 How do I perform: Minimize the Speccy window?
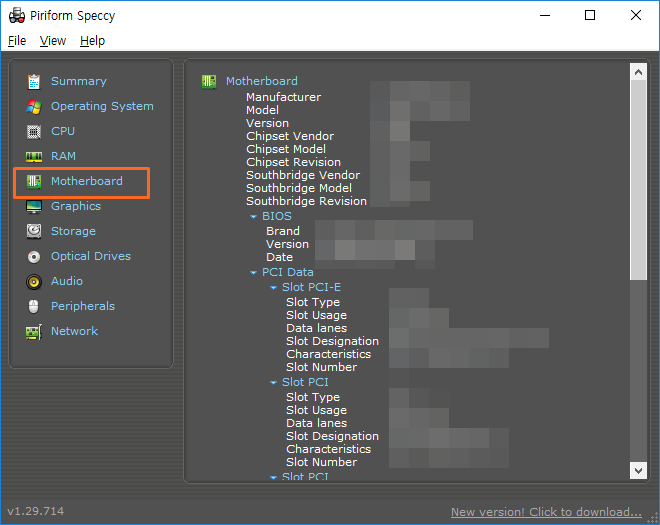coord(545,16)
